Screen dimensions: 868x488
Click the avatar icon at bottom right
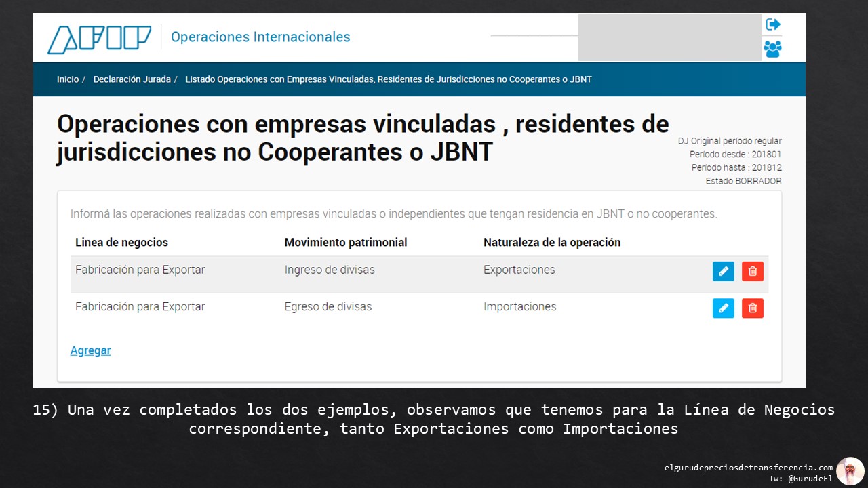pos(850,470)
